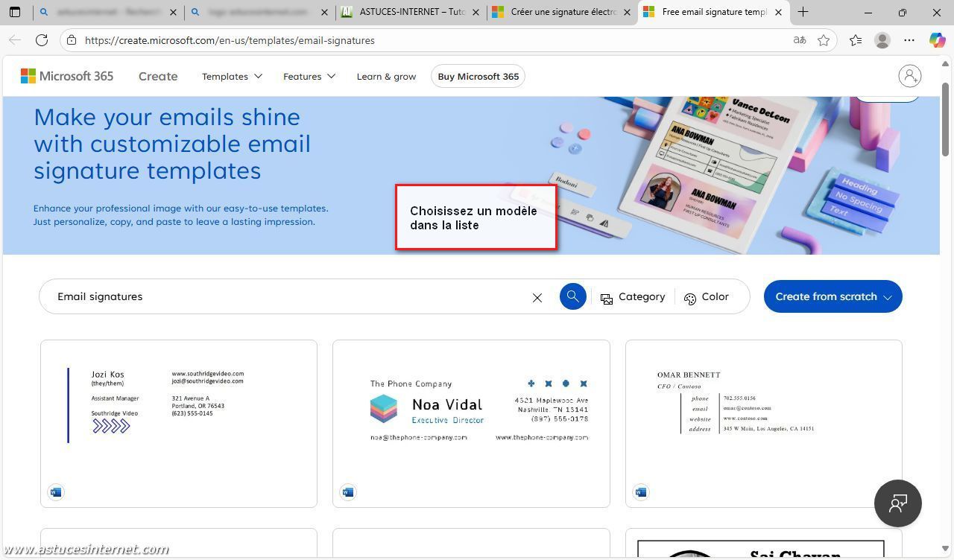
Task: Open the Omar Bennett signature template
Action: (764, 424)
